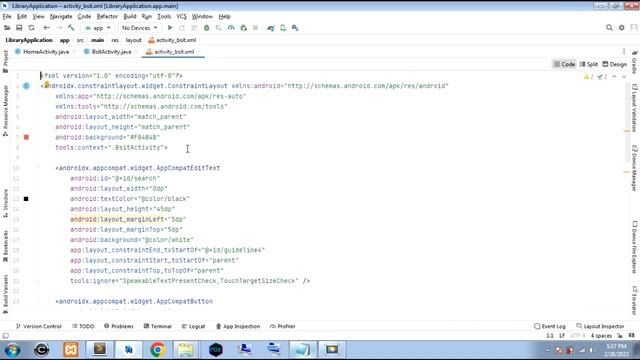This screenshot has height=360, width=640.
Task: Open IDE settings gear icon
Action: point(622,28)
